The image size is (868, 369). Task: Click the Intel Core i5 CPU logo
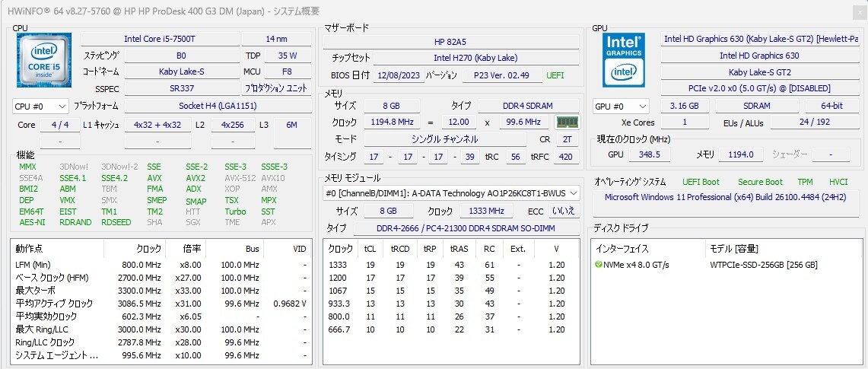[44, 60]
